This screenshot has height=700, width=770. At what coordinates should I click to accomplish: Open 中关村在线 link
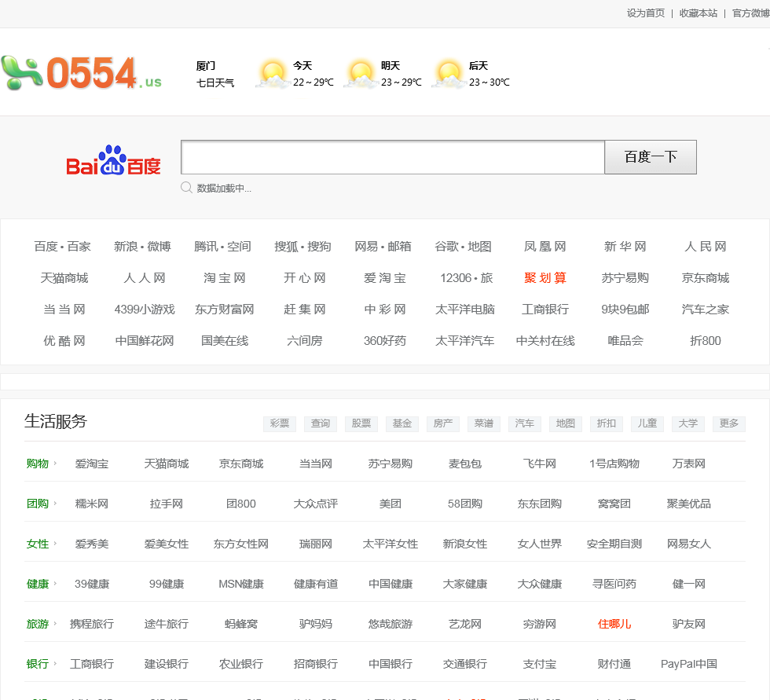(x=545, y=341)
